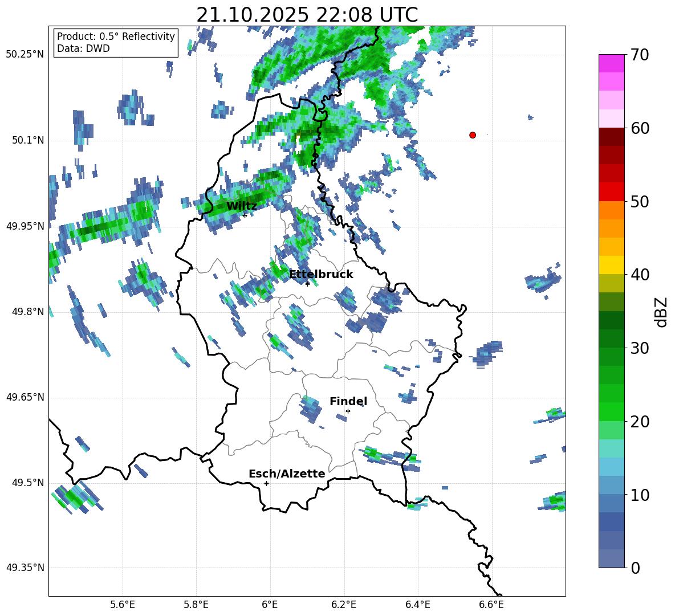Click the 49.35°N latitude label
The width and height of the screenshot is (675, 616).
click(x=25, y=568)
